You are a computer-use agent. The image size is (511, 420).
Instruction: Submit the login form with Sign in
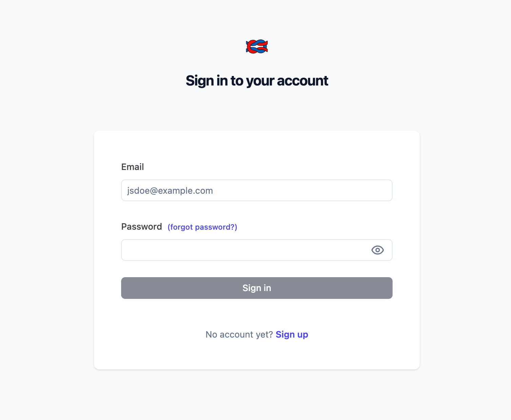click(257, 288)
